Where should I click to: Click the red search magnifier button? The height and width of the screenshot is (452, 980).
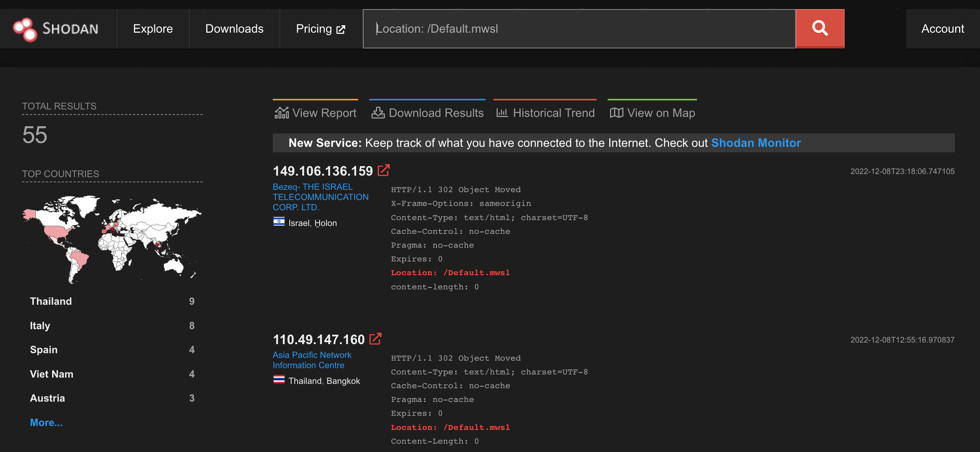[820, 28]
